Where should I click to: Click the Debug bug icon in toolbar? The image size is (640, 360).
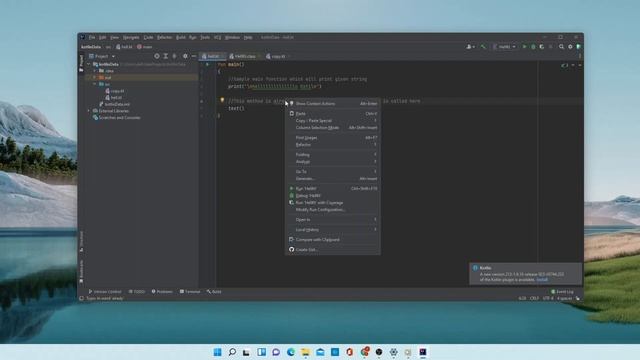(533, 47)
